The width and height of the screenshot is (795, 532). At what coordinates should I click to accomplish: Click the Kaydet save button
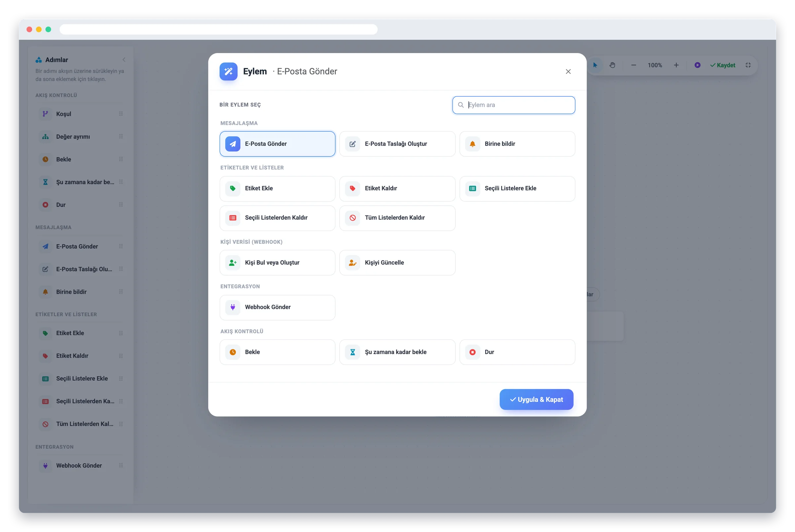pyautogui.click(x=723, y=65)
